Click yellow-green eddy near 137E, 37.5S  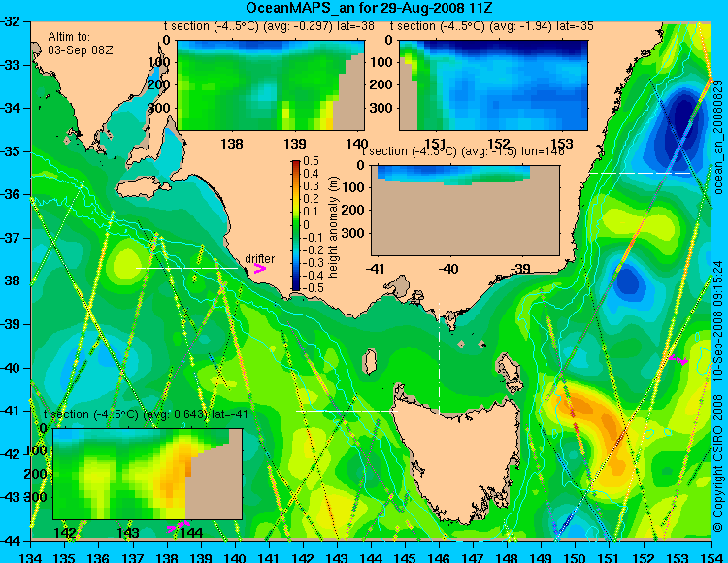125,261
